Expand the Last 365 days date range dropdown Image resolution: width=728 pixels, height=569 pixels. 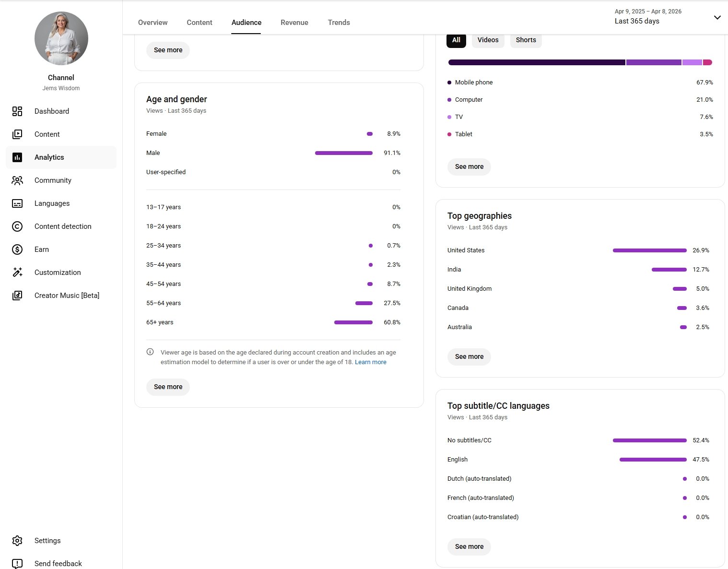716,18
